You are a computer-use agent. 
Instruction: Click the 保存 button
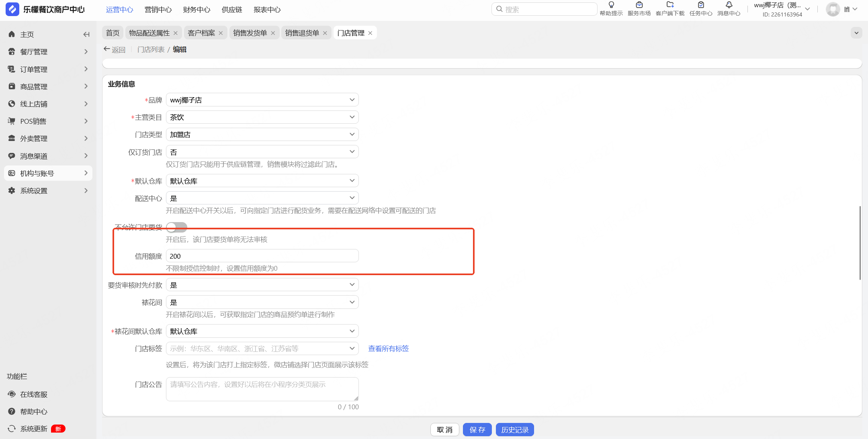tap(477, 430)
